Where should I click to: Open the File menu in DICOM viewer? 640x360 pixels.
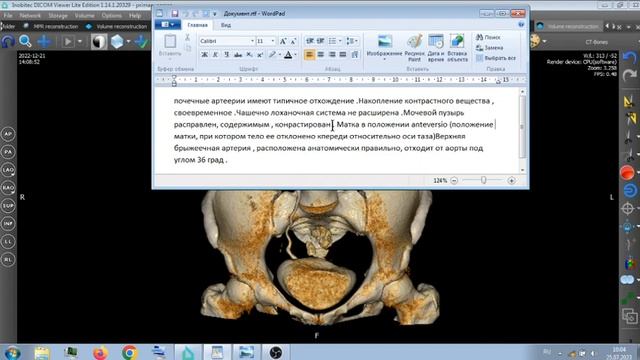tap(8, 16)
